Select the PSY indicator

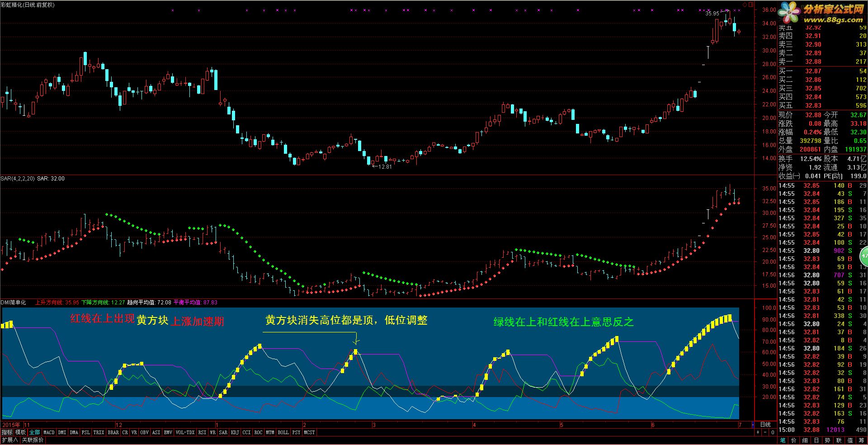(296, 432)
